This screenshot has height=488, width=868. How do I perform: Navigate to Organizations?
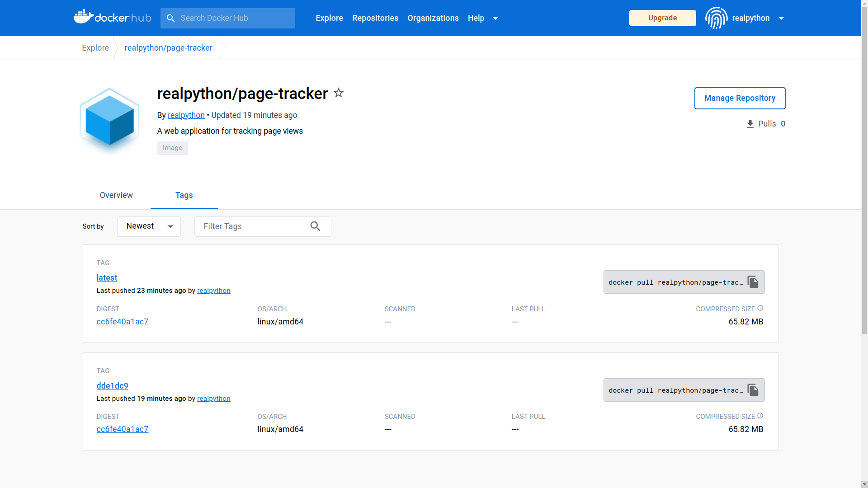(x=433, y=18)
